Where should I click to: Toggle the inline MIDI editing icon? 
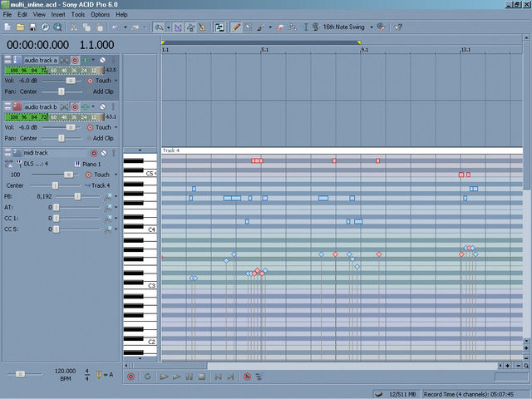[219, 27]
